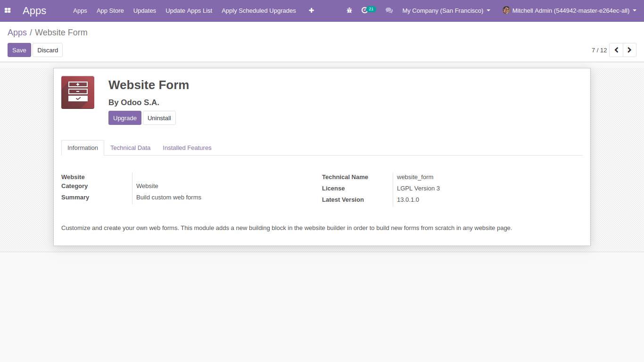Click the Website Form module icon
This screenshot has width=644, height=362.
78,92
